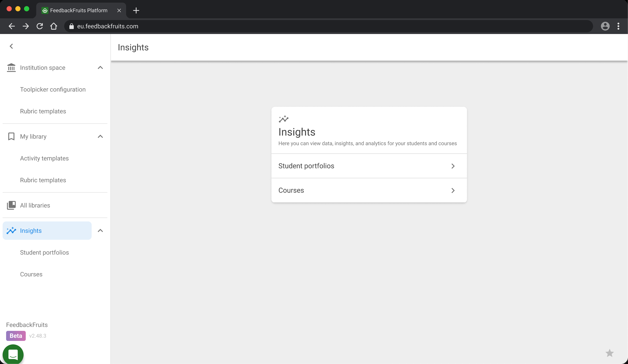This screenshot has height=364, width=628.
Task: Open the browser three-dot menu
Action: point(618,26)
